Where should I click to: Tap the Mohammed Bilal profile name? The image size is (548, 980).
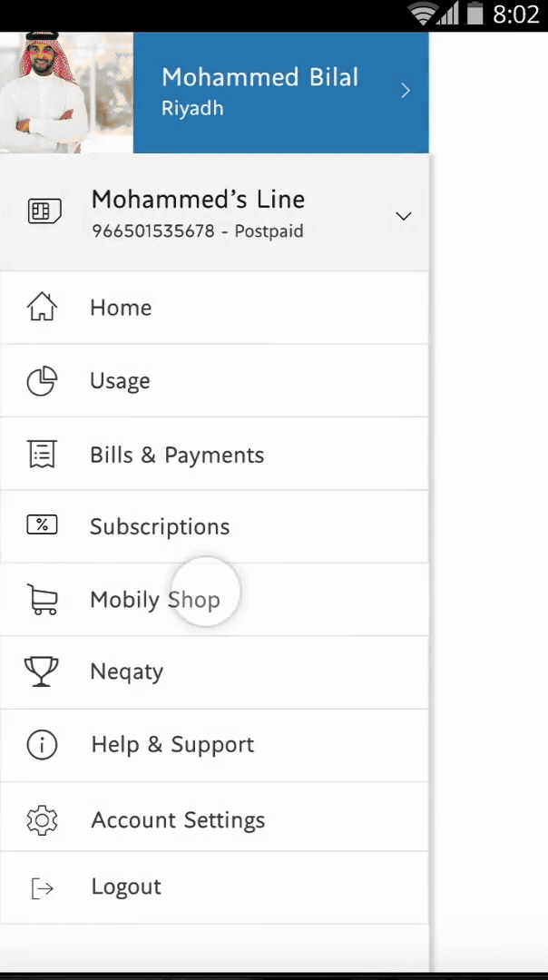tap(259, 78)
